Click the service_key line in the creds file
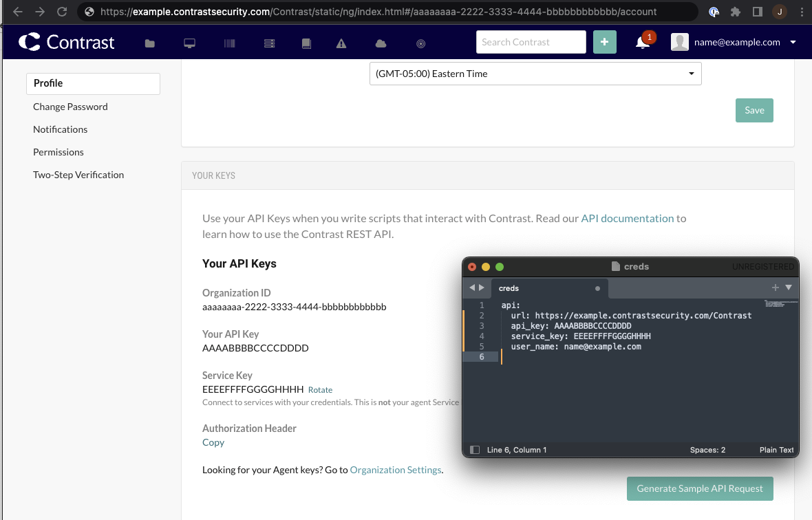812x520 pixels. click(x=581, y=336)
